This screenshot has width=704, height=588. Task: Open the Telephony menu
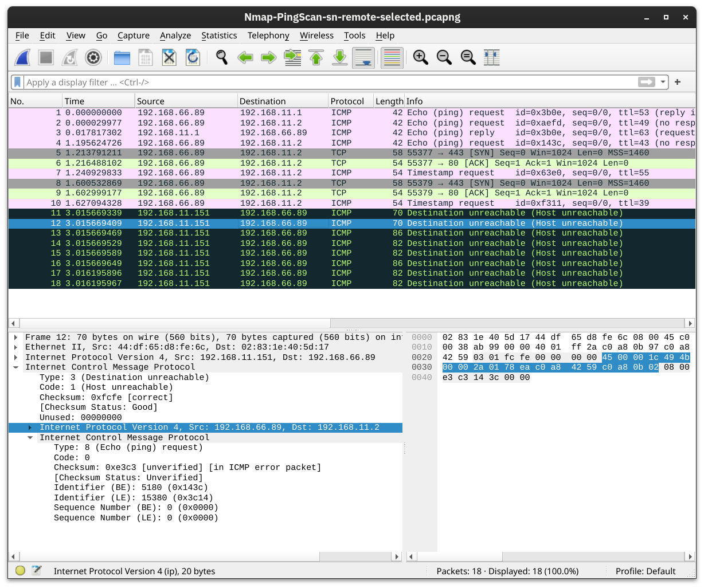coord(268,36)
